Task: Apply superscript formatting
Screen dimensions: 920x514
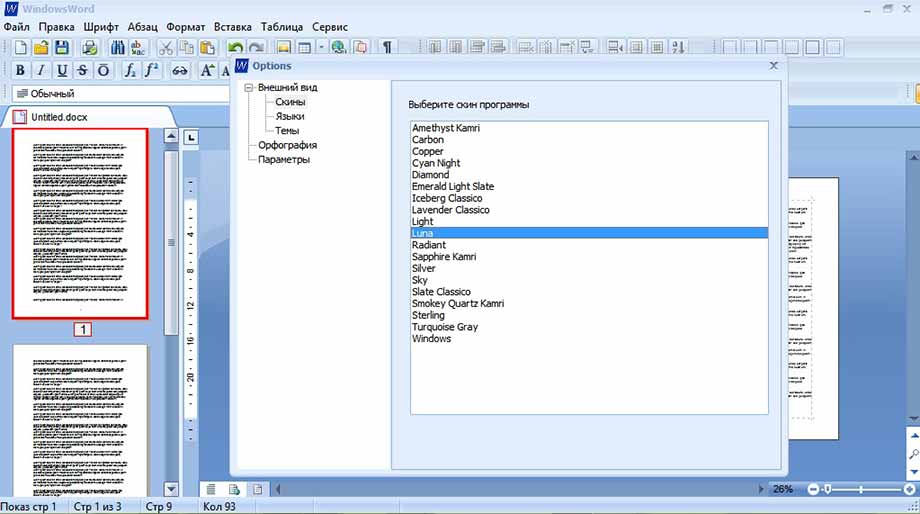Action: point(151,70)
